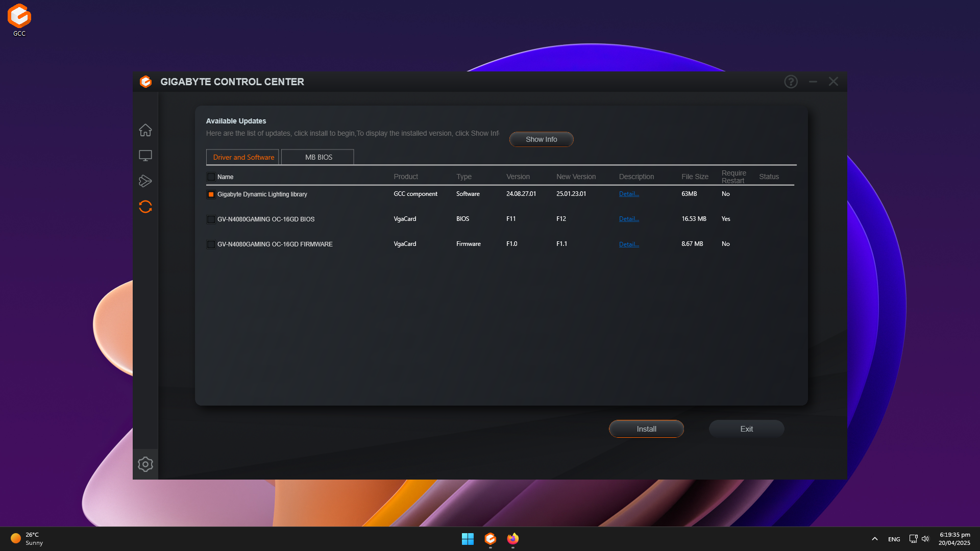This screenshot has height=551, width=980.
Task: Check GV-N4080GAMING OC-16GD BIOS checkbox
Action: [211, 219]
